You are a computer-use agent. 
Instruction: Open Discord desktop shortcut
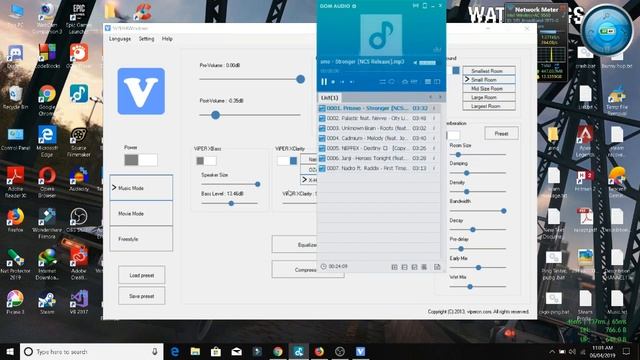coord(15,56)
